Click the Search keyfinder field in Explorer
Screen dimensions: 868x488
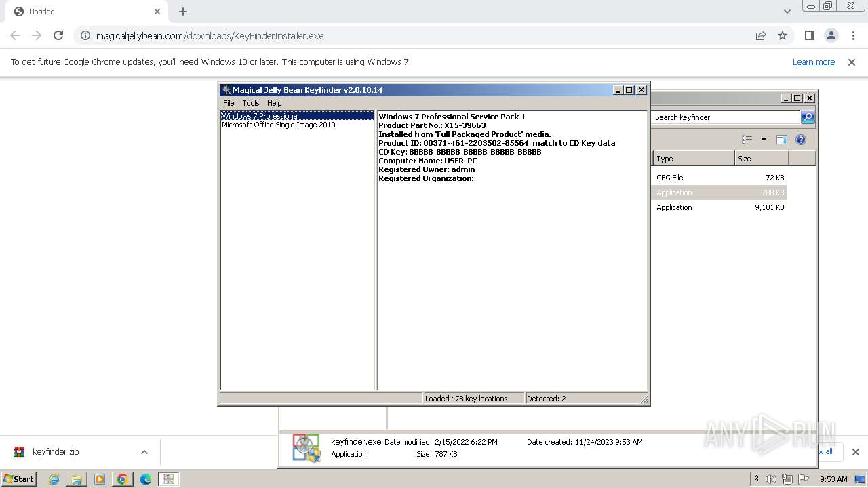pyautogui.click(x=726, y=117)
